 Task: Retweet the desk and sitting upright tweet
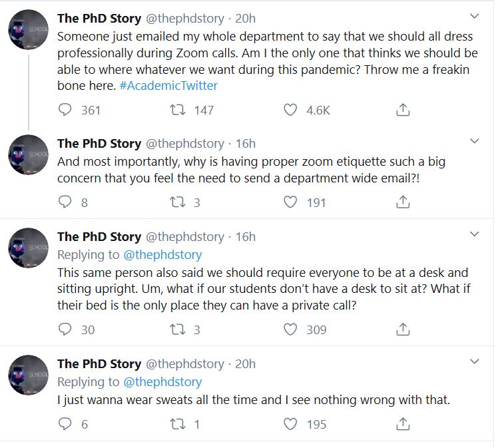(x=178, y=329)
